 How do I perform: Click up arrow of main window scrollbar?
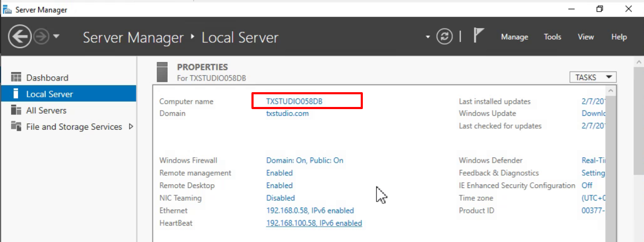[639, 62]
